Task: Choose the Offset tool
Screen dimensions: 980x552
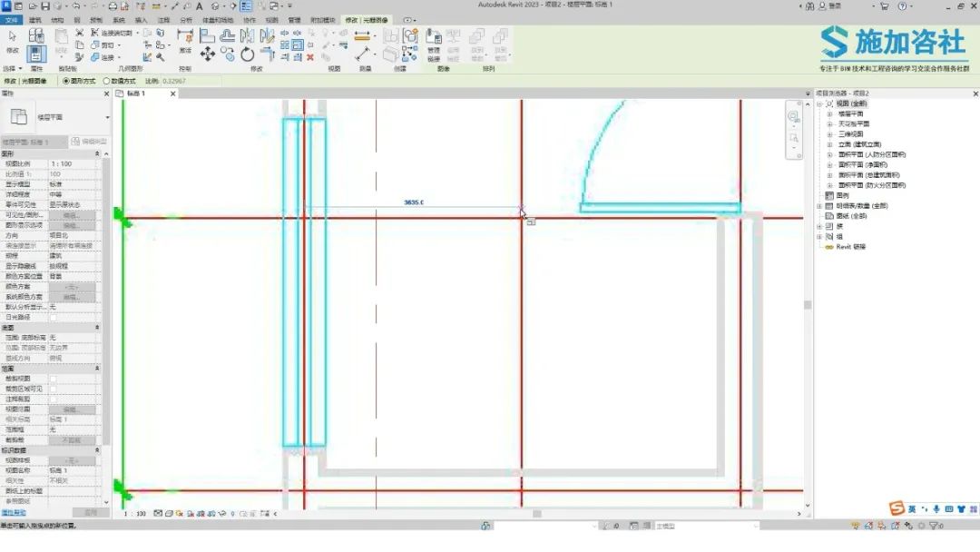Action: 228,35
